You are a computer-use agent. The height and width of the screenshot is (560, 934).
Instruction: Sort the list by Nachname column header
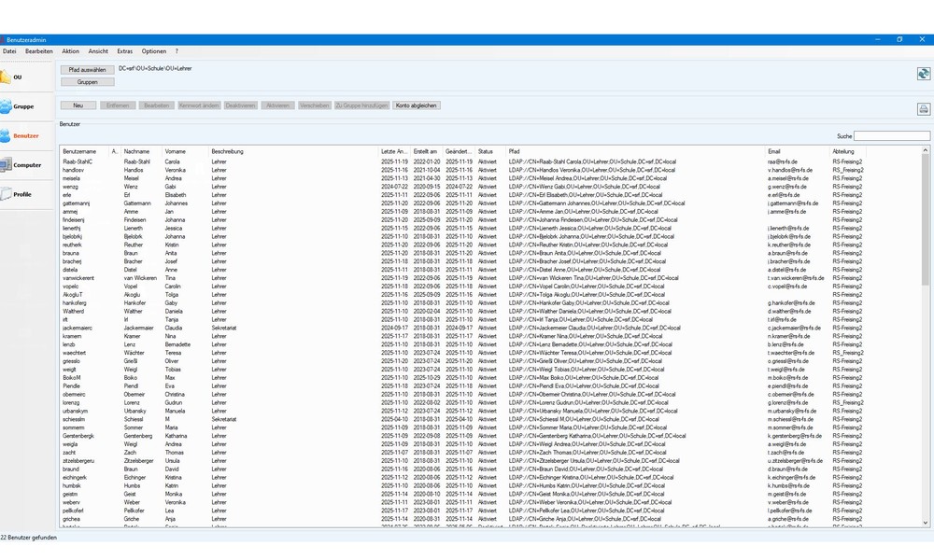coord(136,151)
